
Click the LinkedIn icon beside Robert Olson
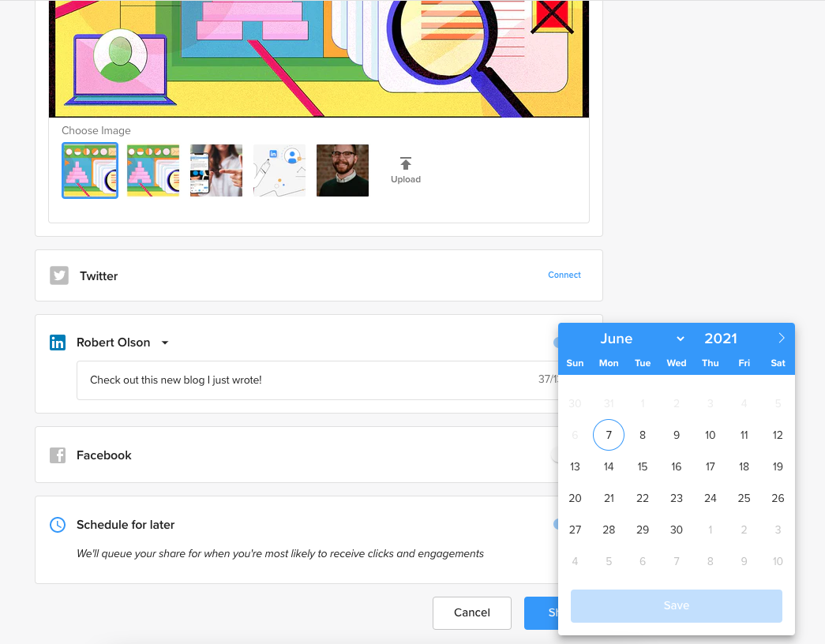pos(57,342)
